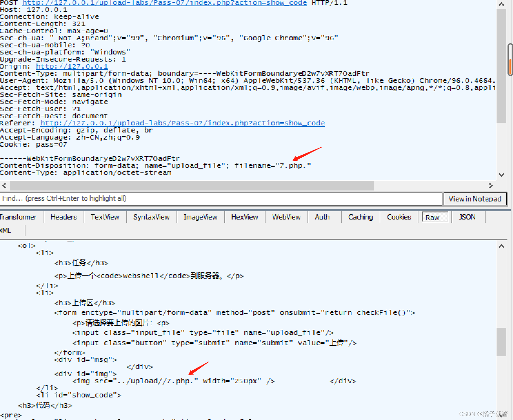Click the Host: 127.0.0.1 line

34,10
